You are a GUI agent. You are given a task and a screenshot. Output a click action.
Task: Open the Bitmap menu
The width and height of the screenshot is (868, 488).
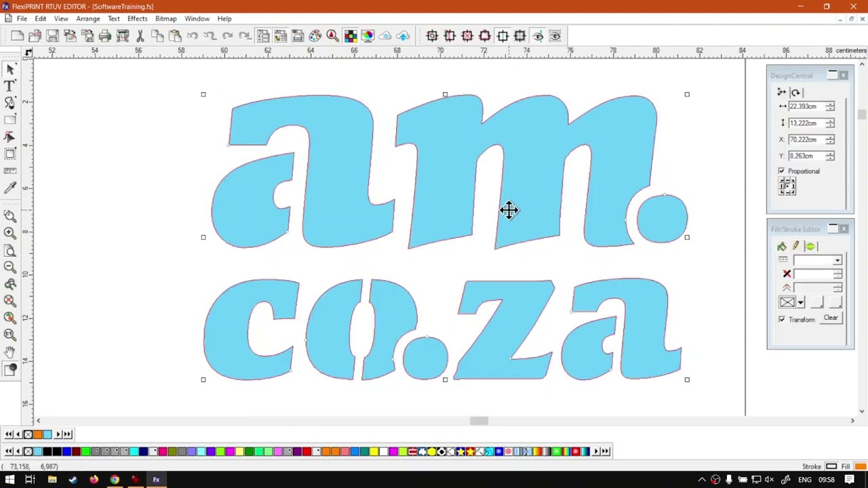(x=165, y=19)
